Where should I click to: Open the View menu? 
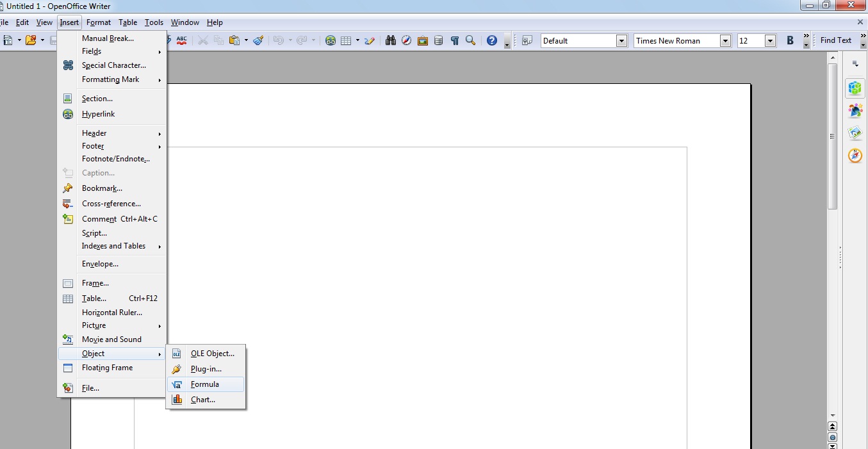point(44,22)
